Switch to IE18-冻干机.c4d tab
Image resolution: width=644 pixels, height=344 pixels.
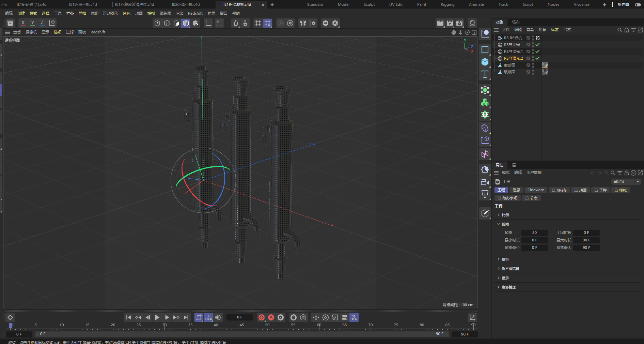83,4
